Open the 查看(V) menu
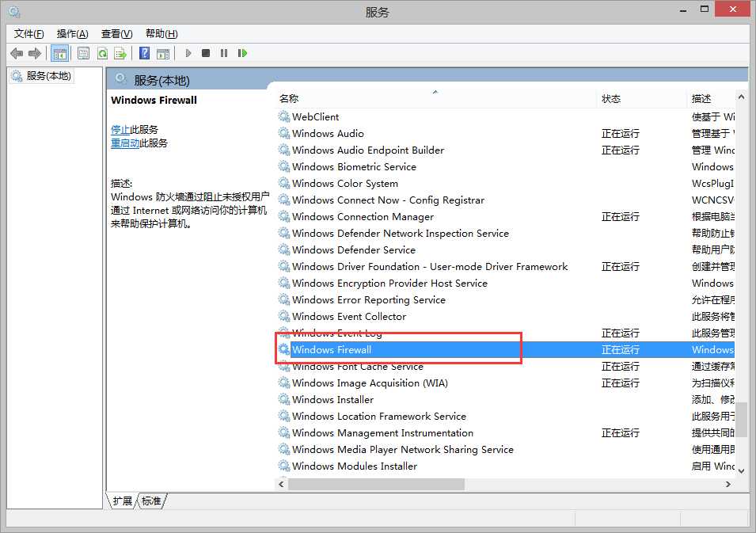Image resolution: width=756 pixels, height=533 pixels. click(x=116, y=34)
